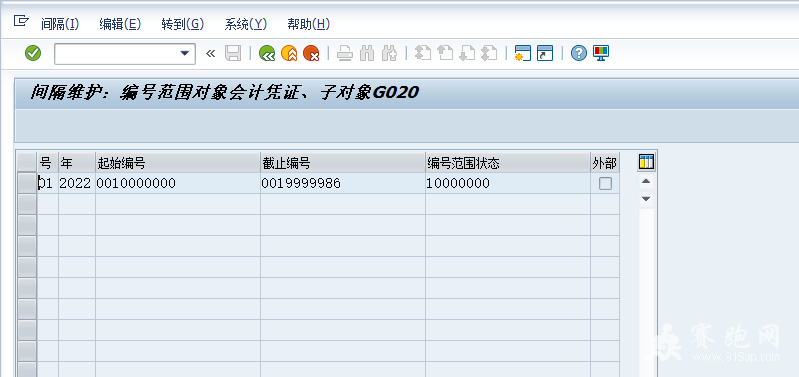Open the 帮助(H) menu
This screenshot has height=377, width=799.
coord(309,24)
